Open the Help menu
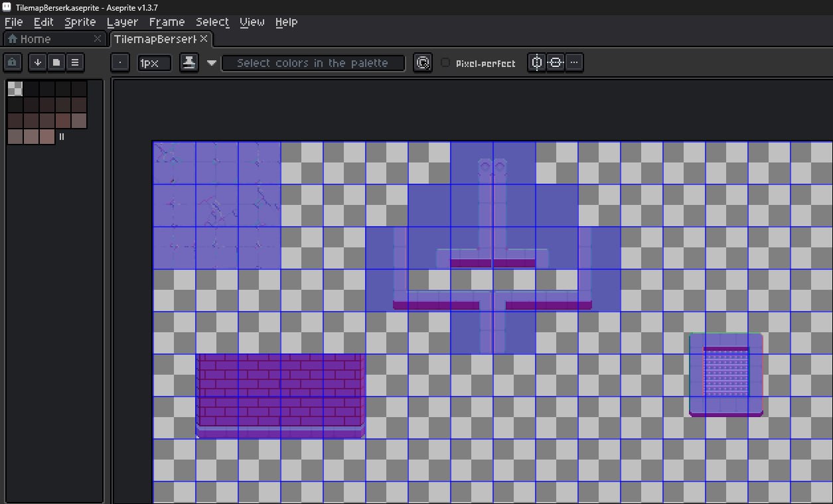The height and width of the screenshot is (504, 833). 286,22
